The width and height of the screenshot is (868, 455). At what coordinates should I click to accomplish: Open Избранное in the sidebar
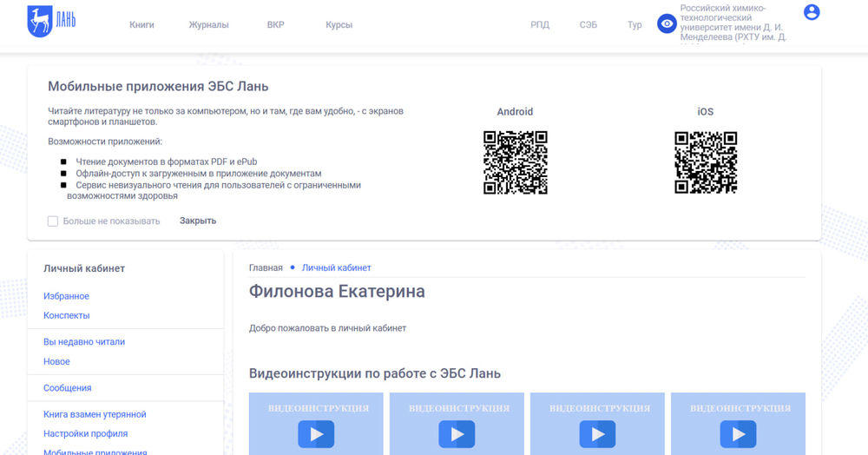tap(66, 296)
